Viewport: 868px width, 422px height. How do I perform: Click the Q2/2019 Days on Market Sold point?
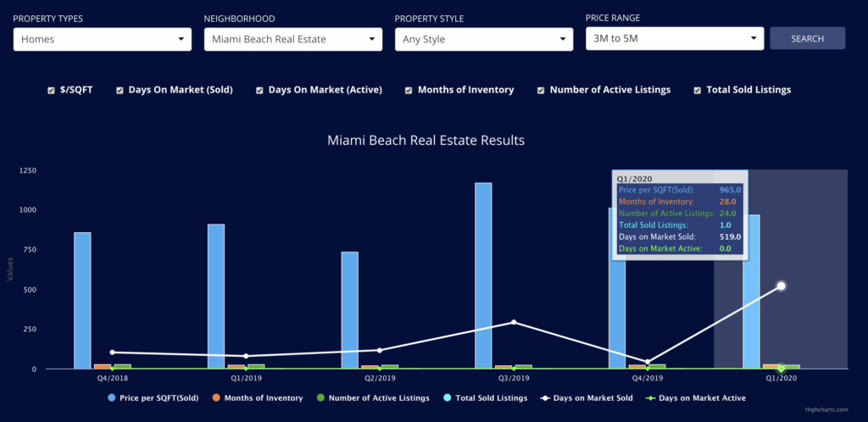[380, 350]
